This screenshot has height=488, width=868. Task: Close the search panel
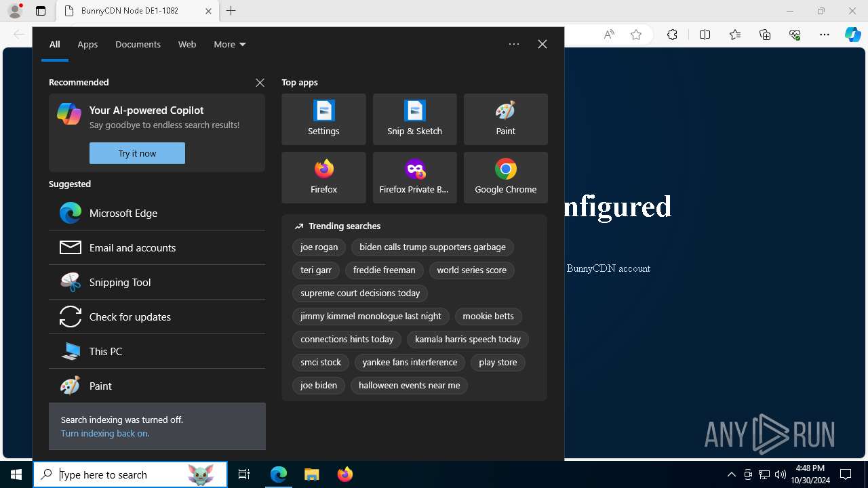click(x=542, y=44)
